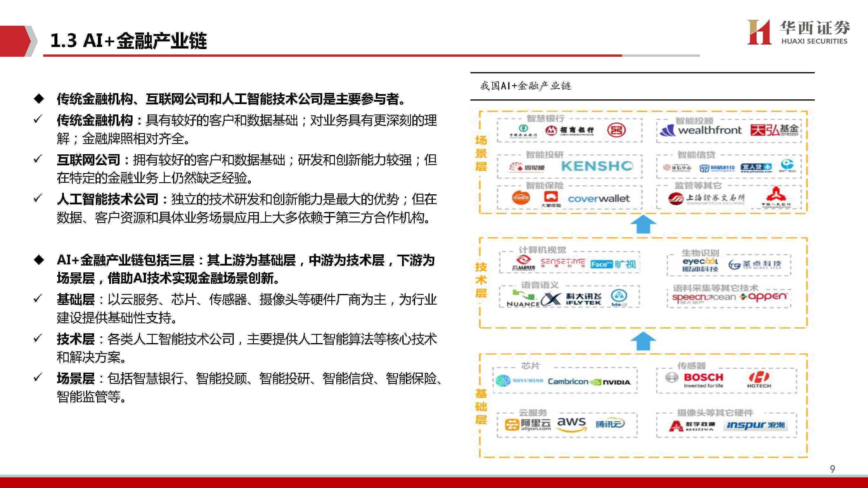Click the 天弘基金 logo

(x=774, y=130)
